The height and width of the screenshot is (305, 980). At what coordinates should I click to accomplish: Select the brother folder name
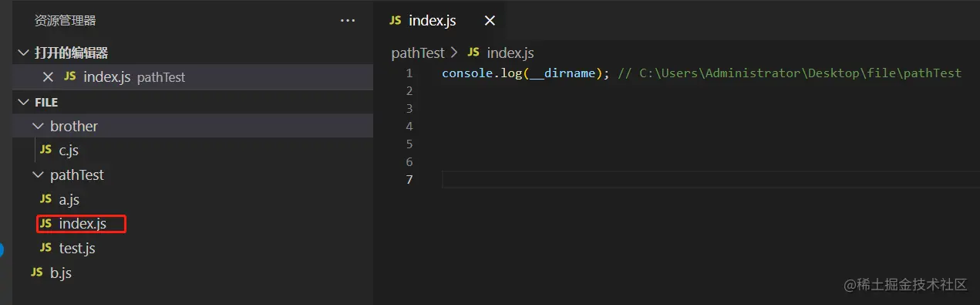point(74,126)
